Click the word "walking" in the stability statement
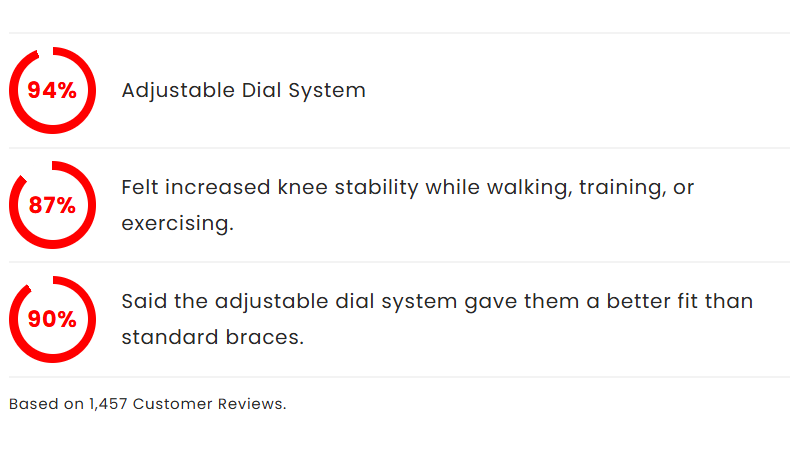Viewport: 804px width, 464px height. (x=528, y=187)
